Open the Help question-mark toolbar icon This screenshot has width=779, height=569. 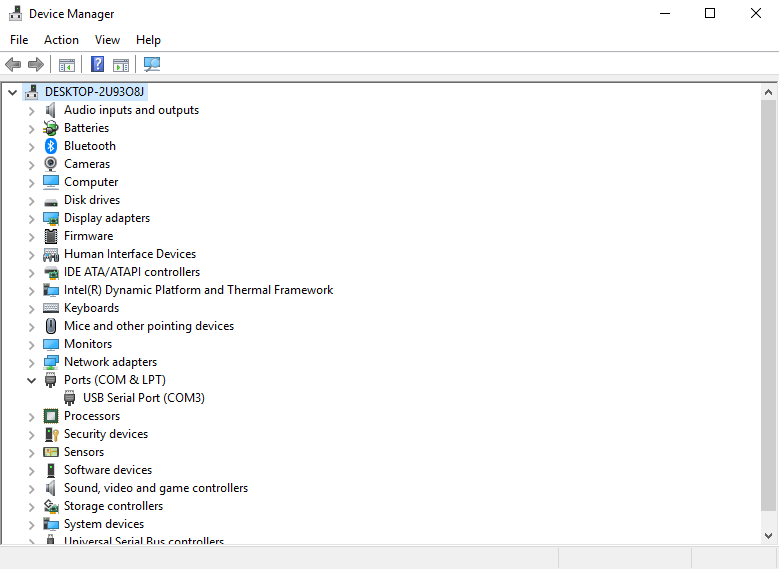[97, 64]
